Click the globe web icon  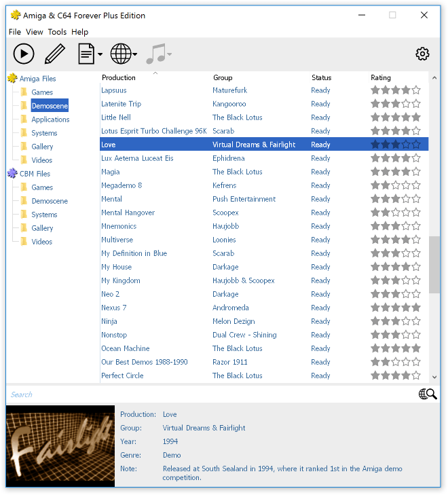pyautogui.click(x=121, y=54)
